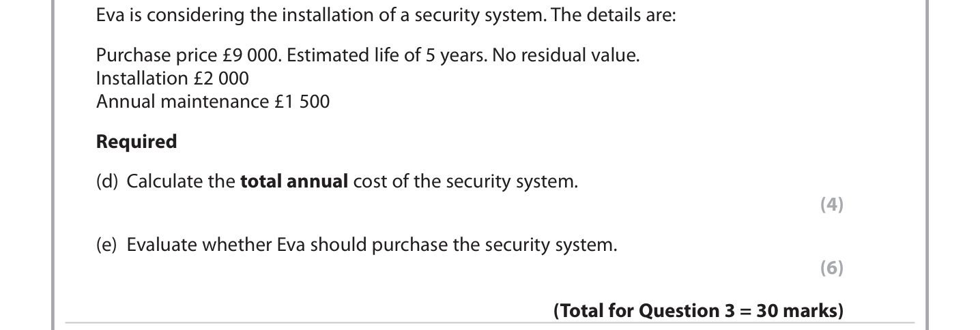Viewport: 980px width, 330px height.
Task: Click the right vertical page border
Action: pos(926,164)
